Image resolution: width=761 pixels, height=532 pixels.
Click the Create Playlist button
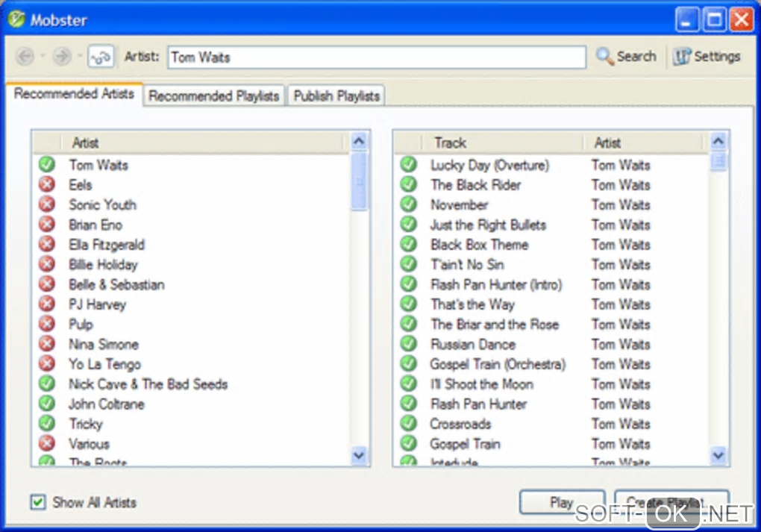pos(671,502)
